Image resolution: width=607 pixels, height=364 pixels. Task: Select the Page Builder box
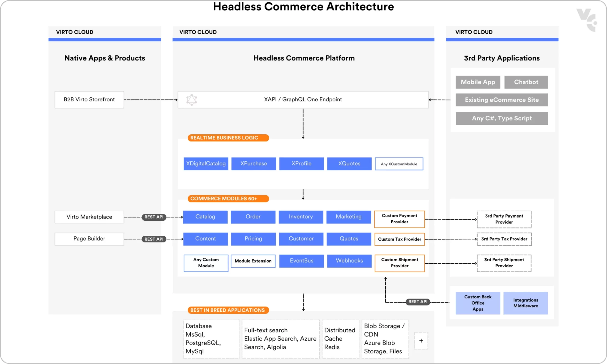coord(89,239)
